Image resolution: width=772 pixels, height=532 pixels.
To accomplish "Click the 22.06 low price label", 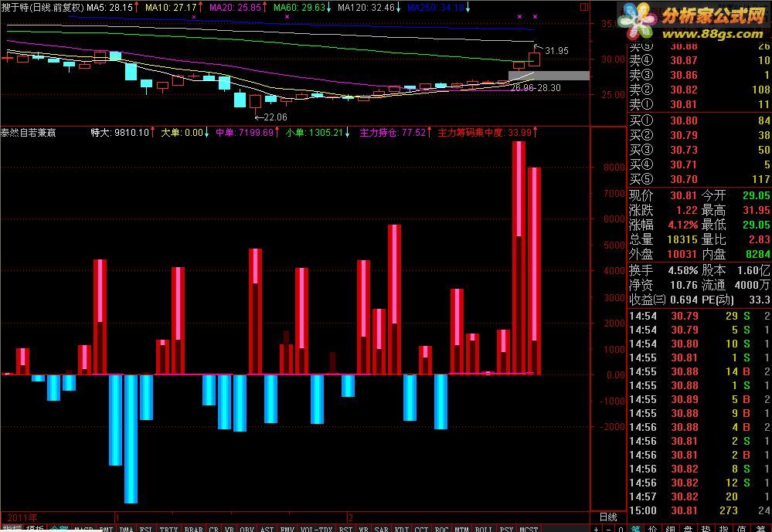I will click(275, 117).
